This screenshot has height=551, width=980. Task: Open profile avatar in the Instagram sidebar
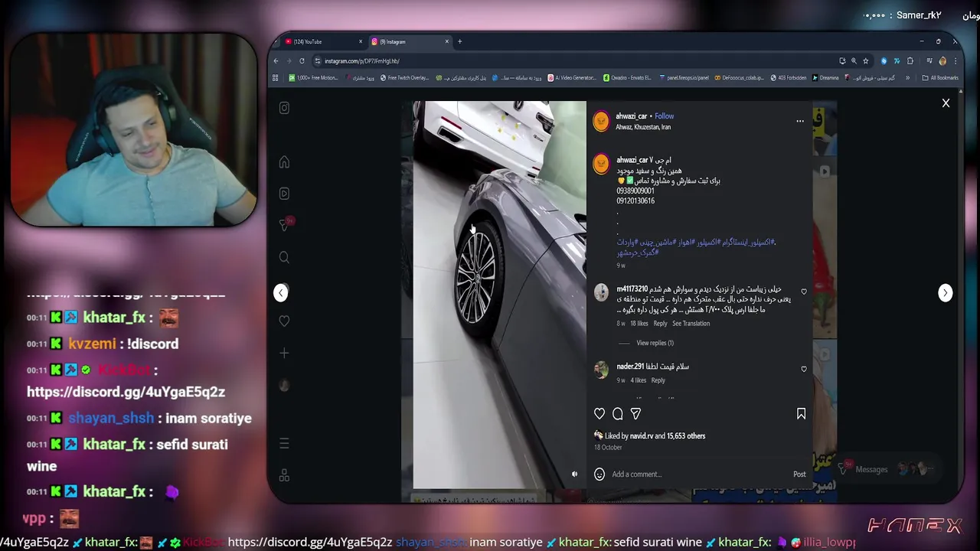pyautogui.click(x=284, y=386)
